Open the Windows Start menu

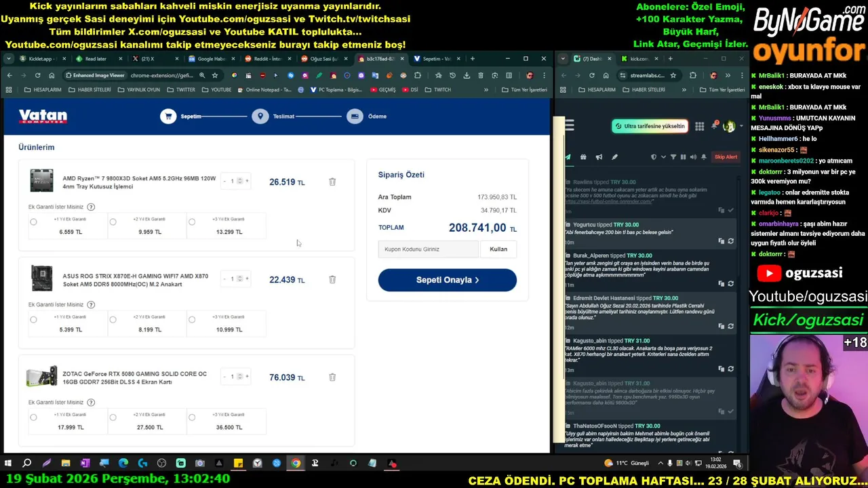(8, 464)
